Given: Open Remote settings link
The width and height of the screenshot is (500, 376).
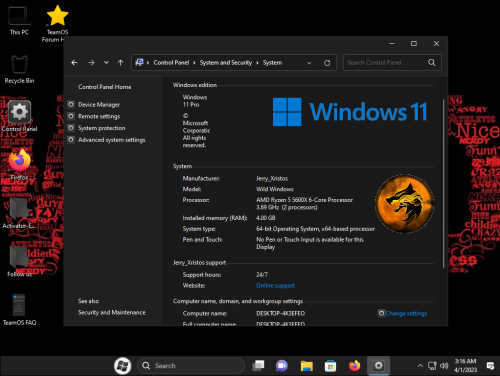Looking at the screenshot, I should (x=99, y=116).
